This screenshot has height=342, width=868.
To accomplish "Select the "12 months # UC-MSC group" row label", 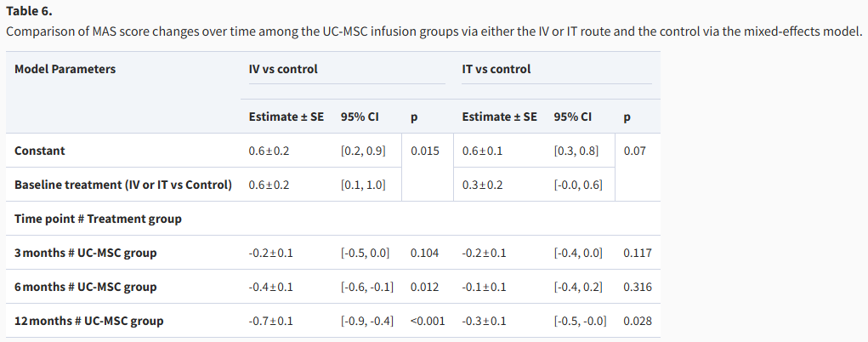I will click(89, 321).
